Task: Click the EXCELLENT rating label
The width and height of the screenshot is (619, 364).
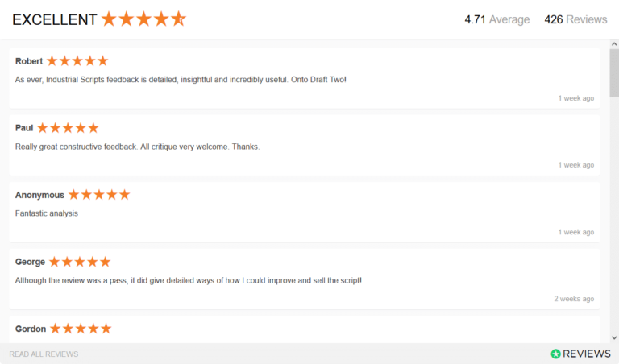Action: (54, 19)
